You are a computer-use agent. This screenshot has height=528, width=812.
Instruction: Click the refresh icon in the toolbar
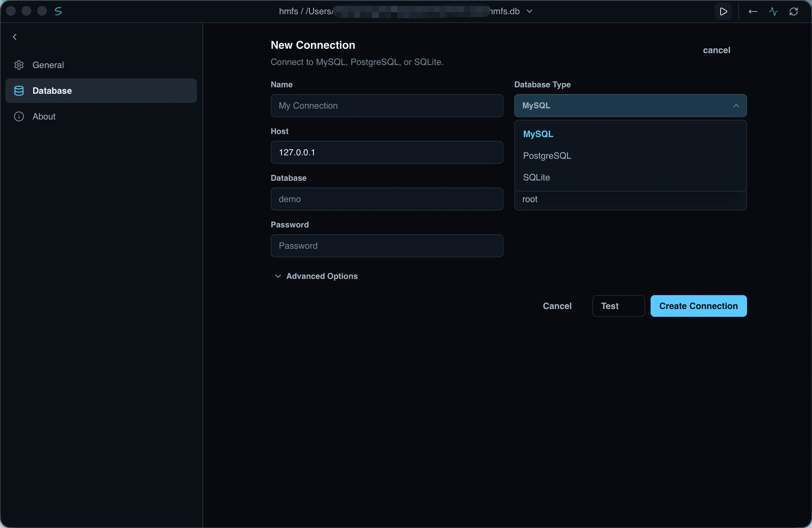[794, 12]
